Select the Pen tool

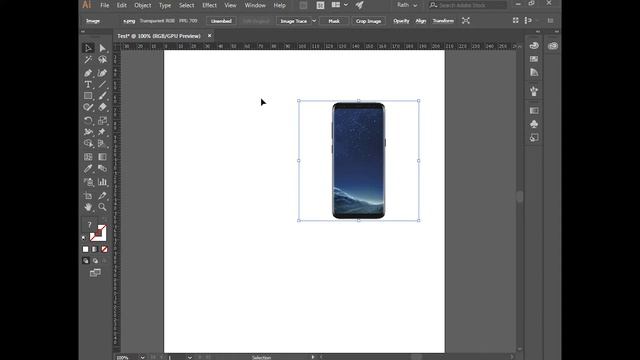[88, 73]
